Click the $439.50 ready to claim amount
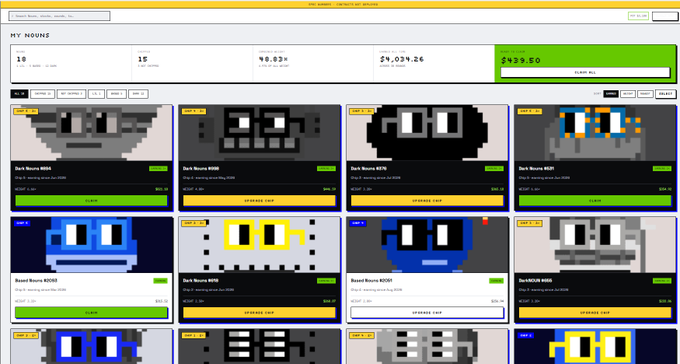The image size is (680, 364). coord(521,60)
